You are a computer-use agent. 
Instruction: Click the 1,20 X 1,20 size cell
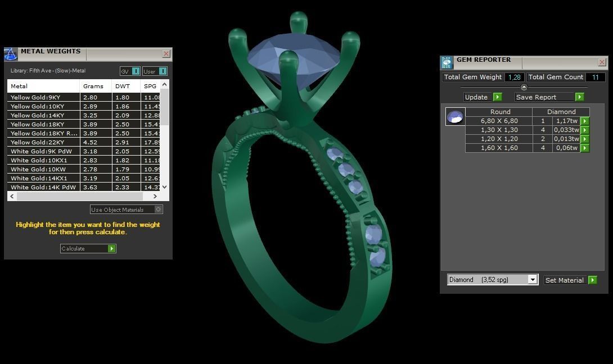click(499, 139)
